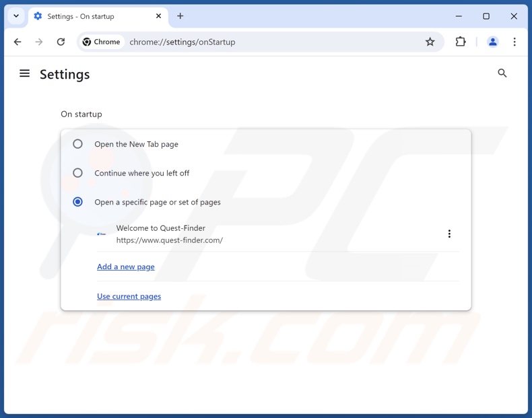The width and height of the screenshot is (532, 418).
Task: Close the Settings - On startup tab
Action: pyautogui.click(x=159, y=16)
